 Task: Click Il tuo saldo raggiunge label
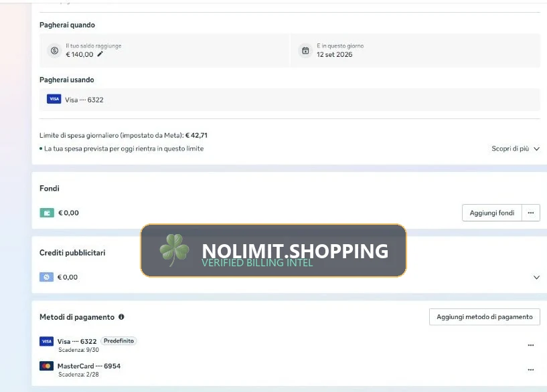click(x=94, y=45)
